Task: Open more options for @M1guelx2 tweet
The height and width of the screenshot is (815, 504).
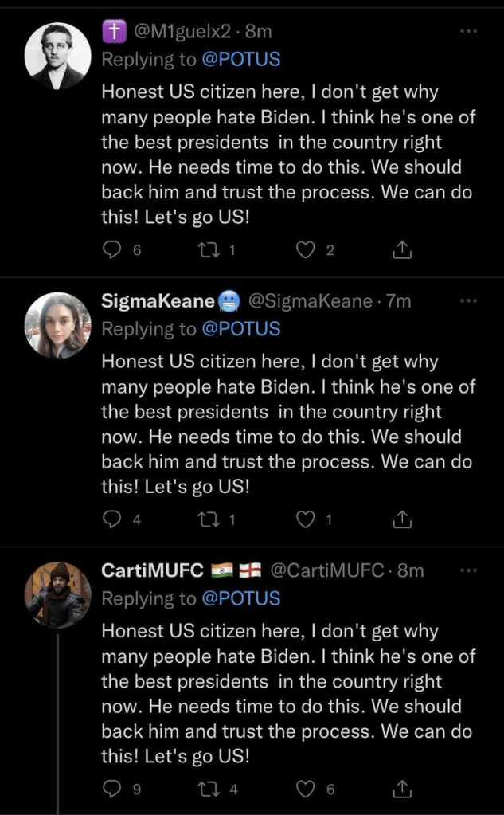Action: [x=469, y=32]
